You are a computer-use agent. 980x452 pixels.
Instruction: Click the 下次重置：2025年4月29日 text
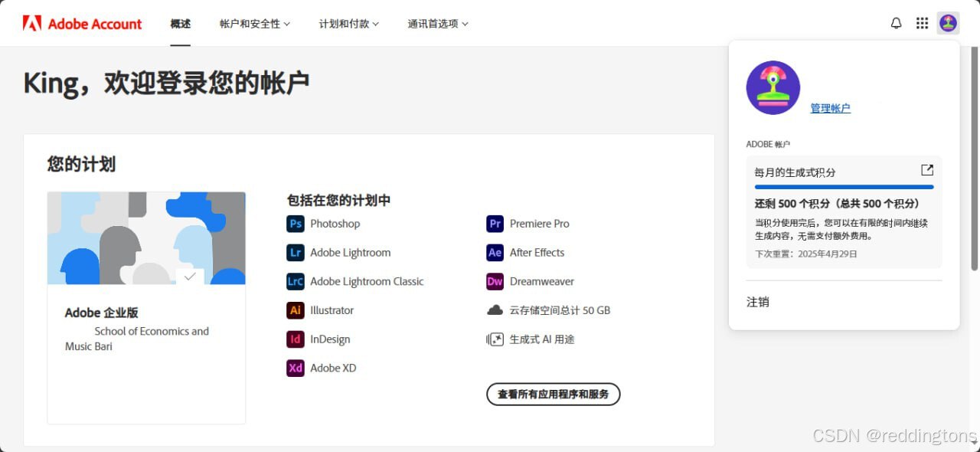coord(806,254)
